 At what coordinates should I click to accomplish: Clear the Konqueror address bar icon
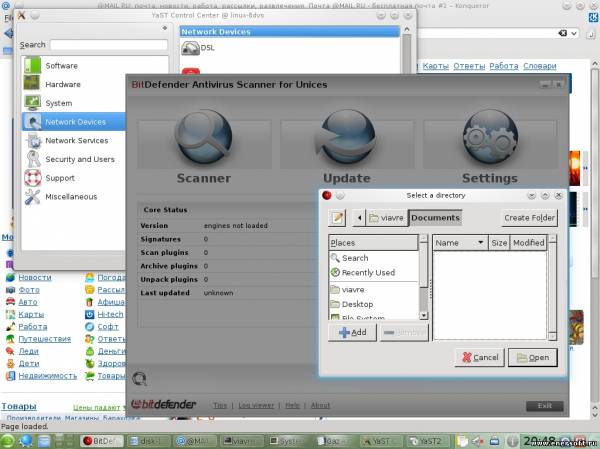(x=562, y=33)
